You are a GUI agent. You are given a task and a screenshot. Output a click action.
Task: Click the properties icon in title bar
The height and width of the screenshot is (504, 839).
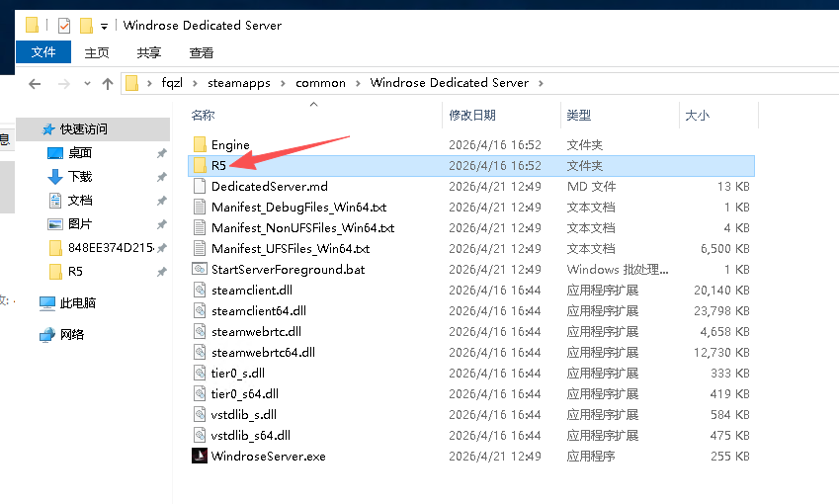click(x=64, y=26)
